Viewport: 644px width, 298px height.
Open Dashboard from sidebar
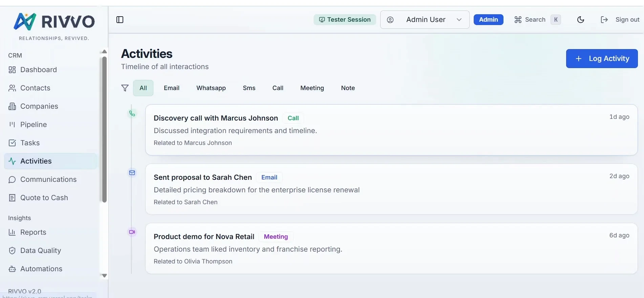[x=50, y=70]
